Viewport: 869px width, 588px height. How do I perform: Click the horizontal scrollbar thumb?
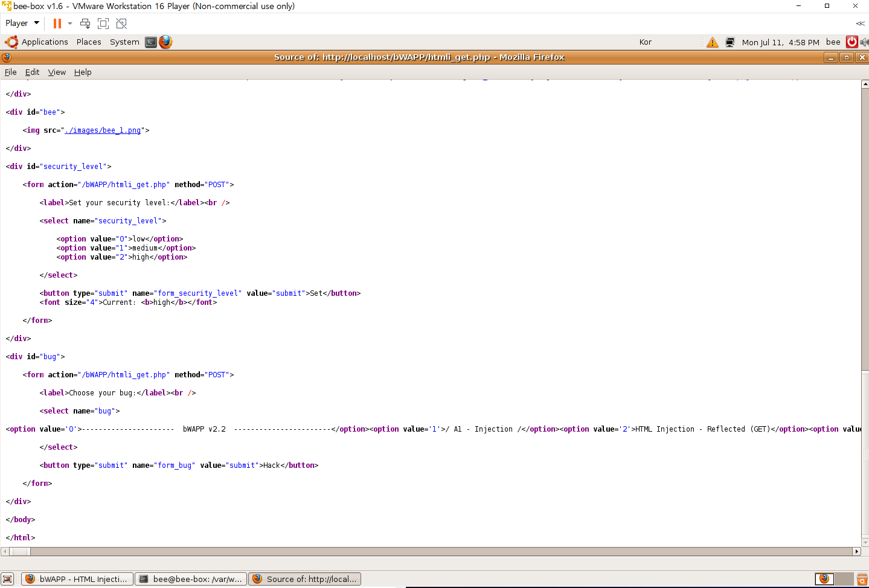[20, 551]
